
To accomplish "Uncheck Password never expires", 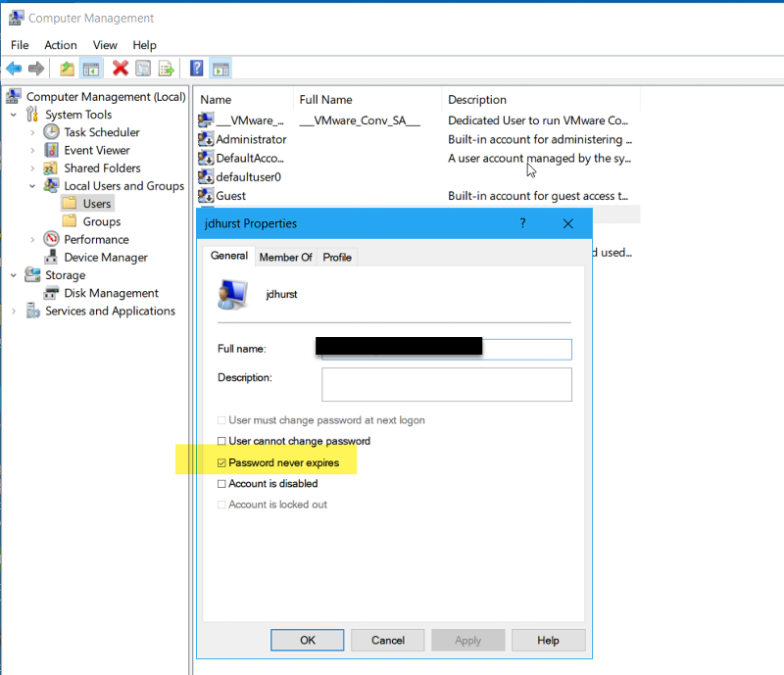I will point(221,459).
